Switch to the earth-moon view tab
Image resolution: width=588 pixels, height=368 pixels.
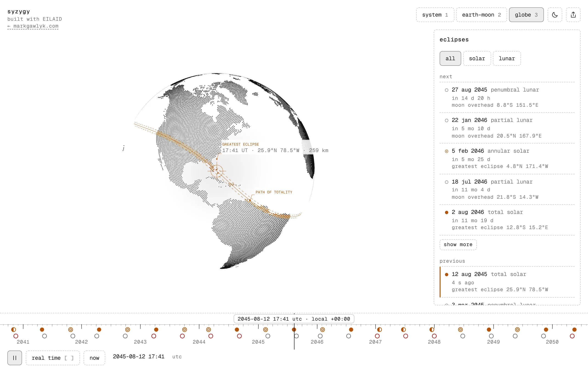coord(481,15)
